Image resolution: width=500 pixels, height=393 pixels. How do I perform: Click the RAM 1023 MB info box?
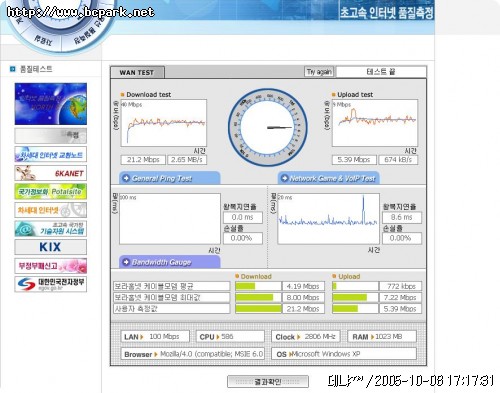pyautogui.click(x=382, y=337)
